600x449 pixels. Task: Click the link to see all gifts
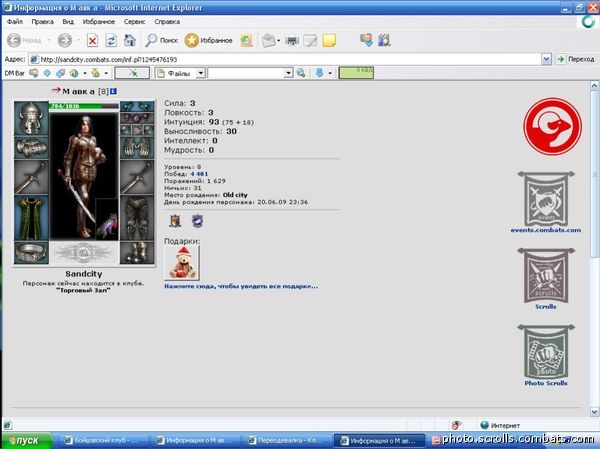pyautogui.click(x=241, y=286)
